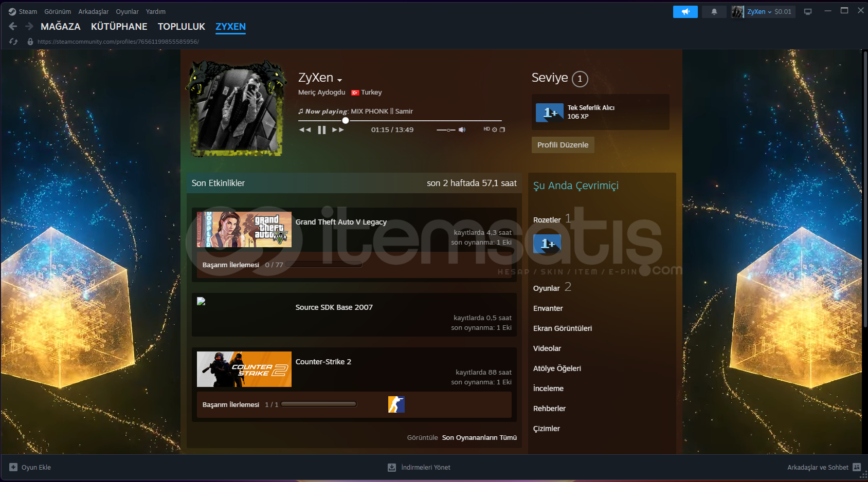Pause the MIX PHONK track
The height and width of the screenshot is (482, 868).
click(322, 129)
